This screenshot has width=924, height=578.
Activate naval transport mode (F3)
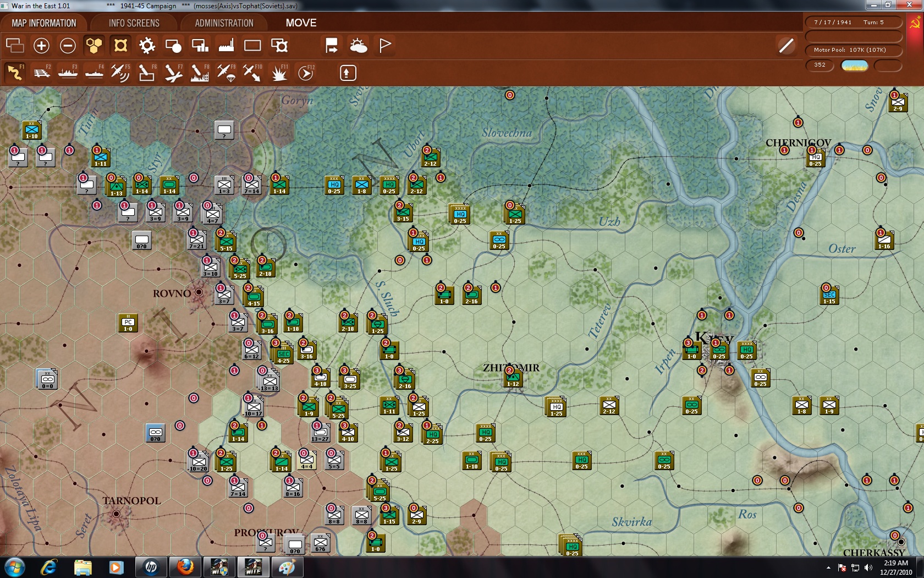coord(68,72)
